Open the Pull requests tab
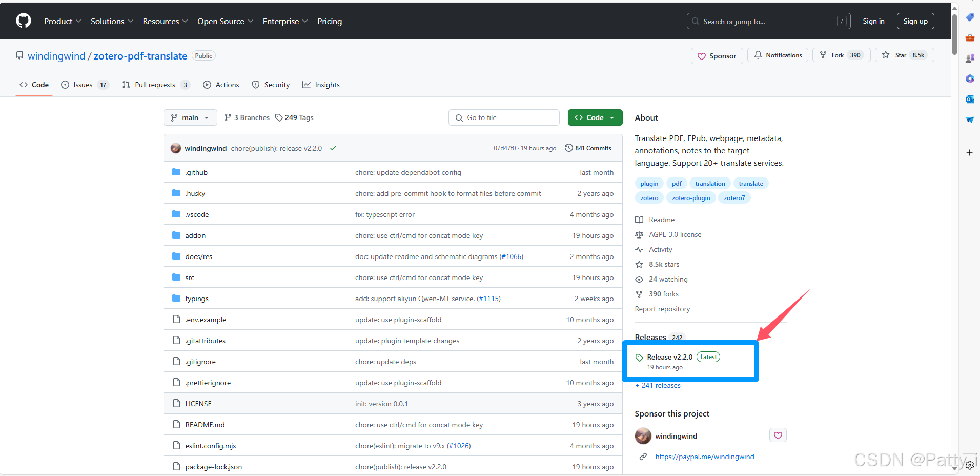 [156, 85]
